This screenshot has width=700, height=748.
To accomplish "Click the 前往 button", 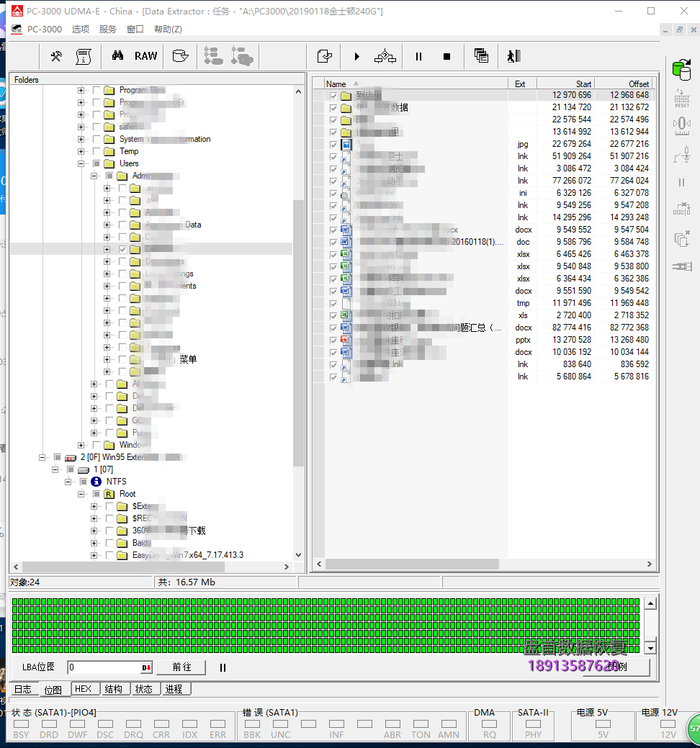I will tap(181, 667).
